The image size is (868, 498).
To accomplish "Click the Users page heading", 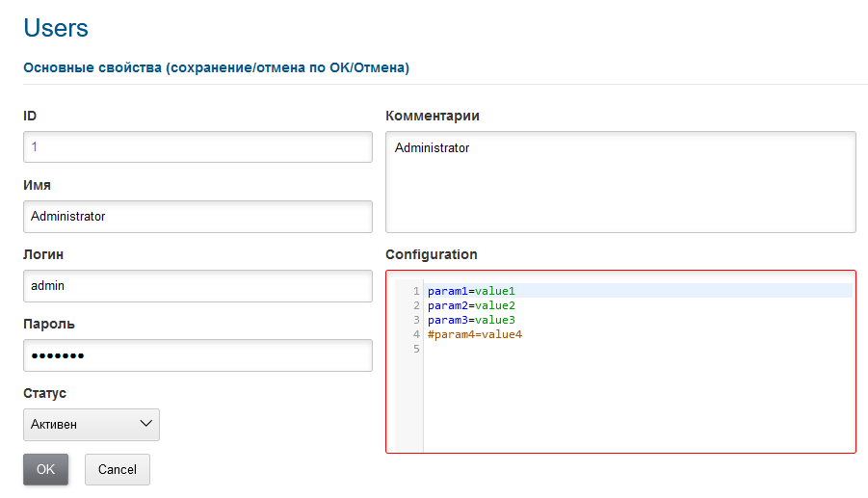I will tap(56, 29).
